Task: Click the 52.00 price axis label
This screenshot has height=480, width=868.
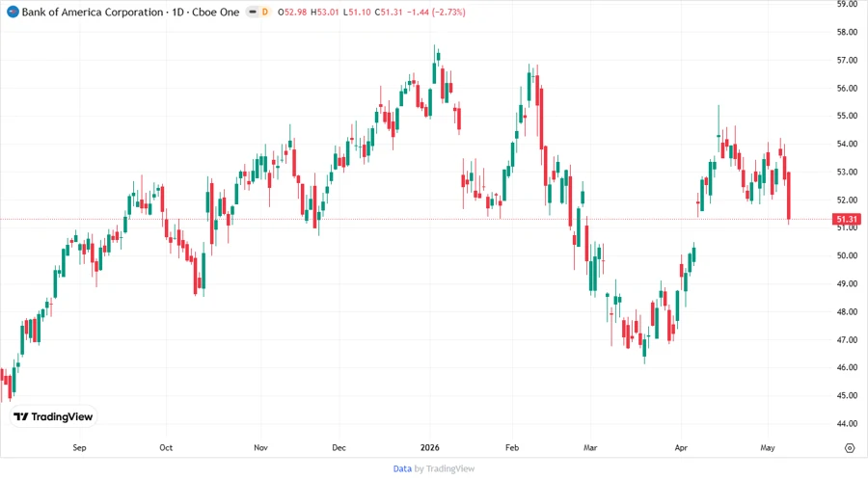Action: [x=847, y=200]
